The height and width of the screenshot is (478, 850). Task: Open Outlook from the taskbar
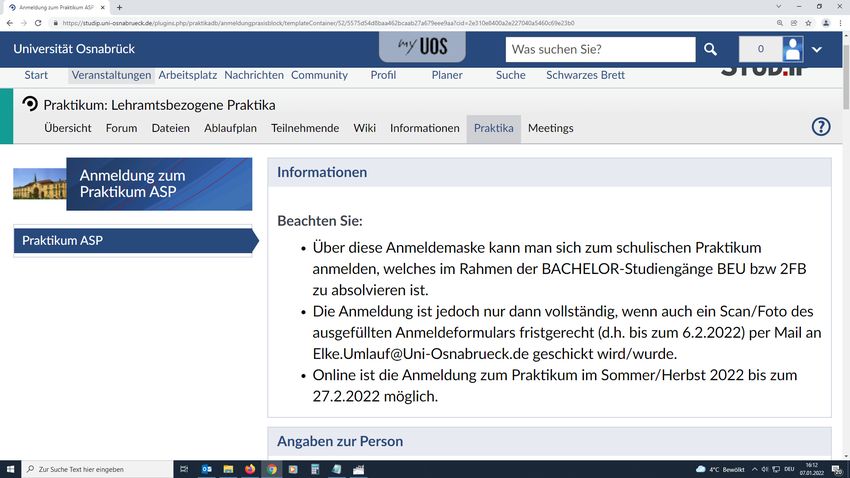click(x=207, y=468)
